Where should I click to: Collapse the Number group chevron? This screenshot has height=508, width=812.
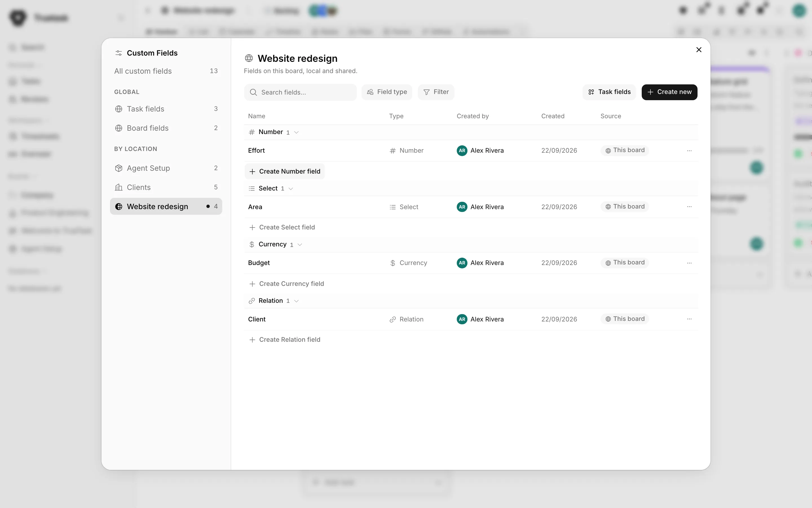(x=296, y=132)
